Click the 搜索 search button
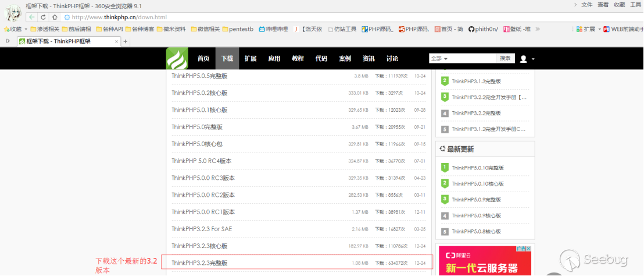Image resolution: width=644 pixels, height=276 pixels. pos(505,58)
